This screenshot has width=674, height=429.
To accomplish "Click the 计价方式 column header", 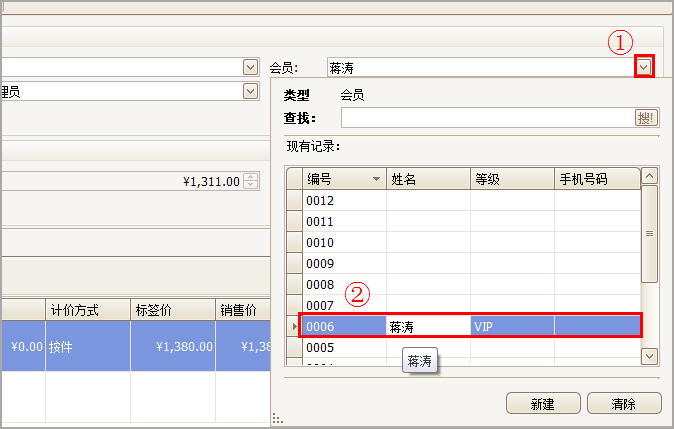I will pos(88,310).
